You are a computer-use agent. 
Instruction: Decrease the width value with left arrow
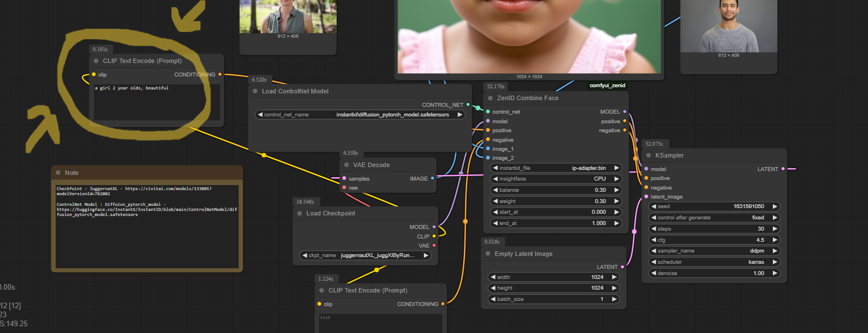(x=493, y=277)
